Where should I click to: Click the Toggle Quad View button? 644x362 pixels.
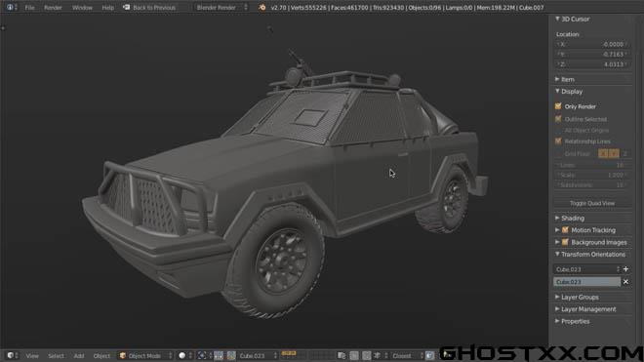[592, 203]
